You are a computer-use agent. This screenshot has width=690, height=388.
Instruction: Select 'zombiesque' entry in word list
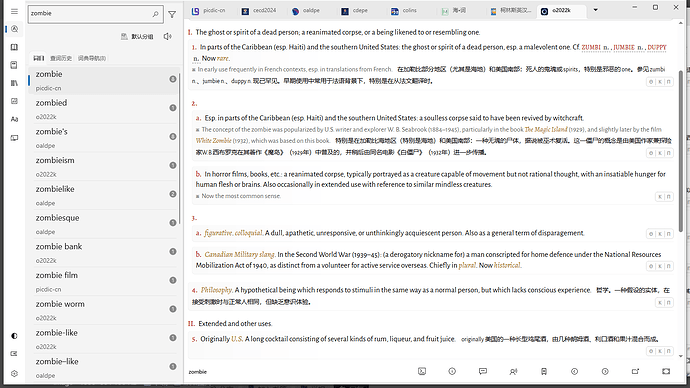pos(104,224)
